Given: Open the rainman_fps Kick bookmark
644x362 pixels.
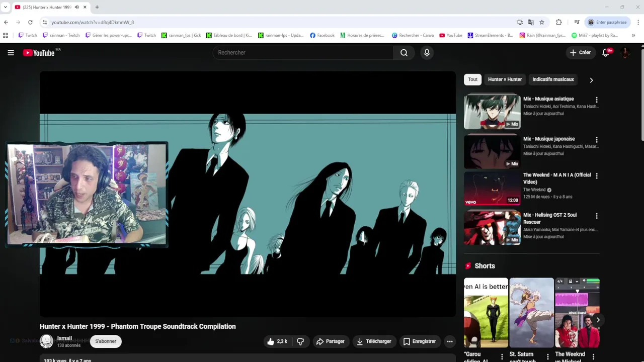Looking at the screenshot, I should (x=181, y=35).
